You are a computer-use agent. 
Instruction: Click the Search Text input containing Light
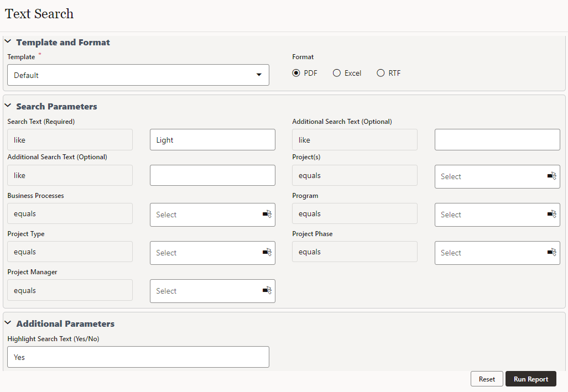[212, 139]
